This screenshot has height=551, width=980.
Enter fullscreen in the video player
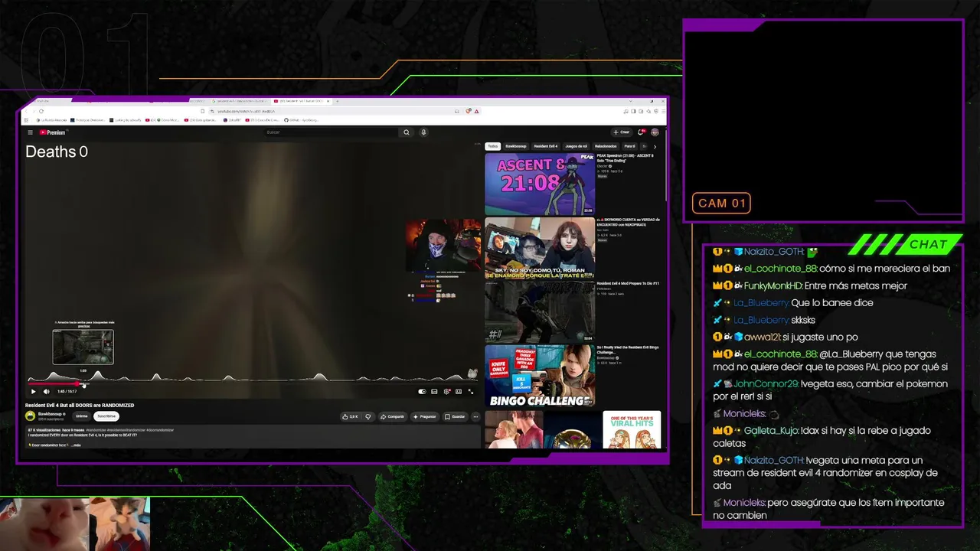[471, 391]
